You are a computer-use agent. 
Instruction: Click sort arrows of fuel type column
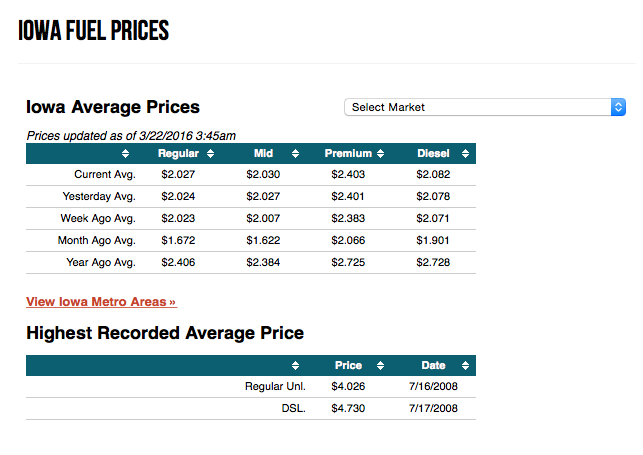(295, 366)
